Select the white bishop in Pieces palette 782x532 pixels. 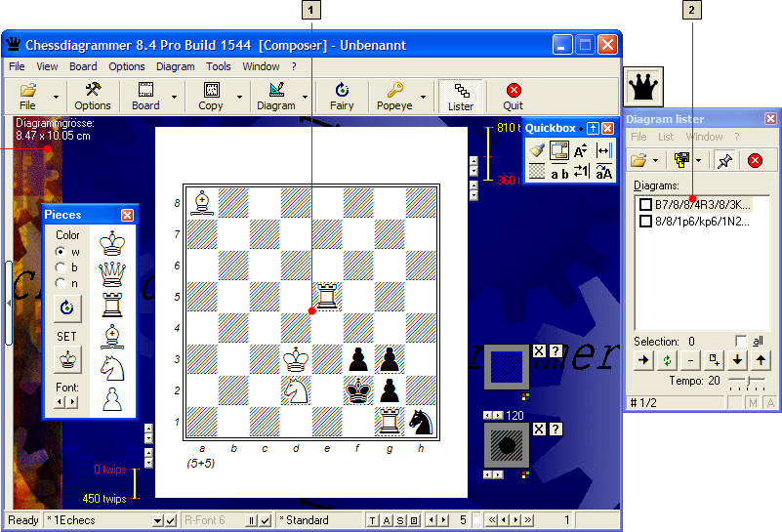tap(112, 337)
